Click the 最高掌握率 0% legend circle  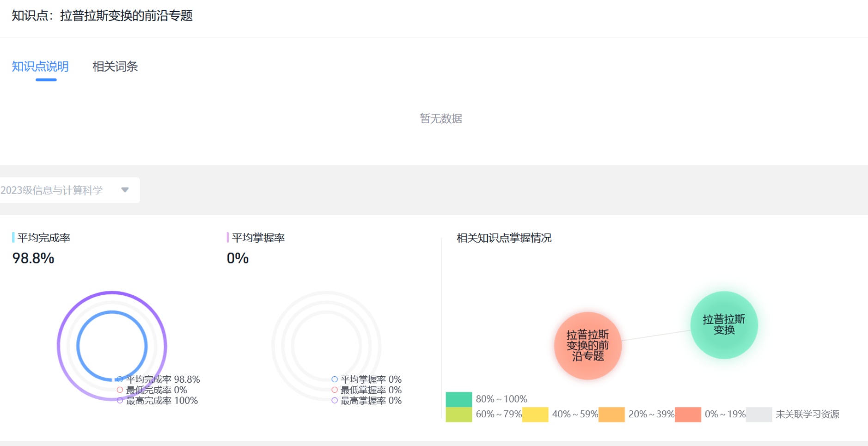click(335, 401)
